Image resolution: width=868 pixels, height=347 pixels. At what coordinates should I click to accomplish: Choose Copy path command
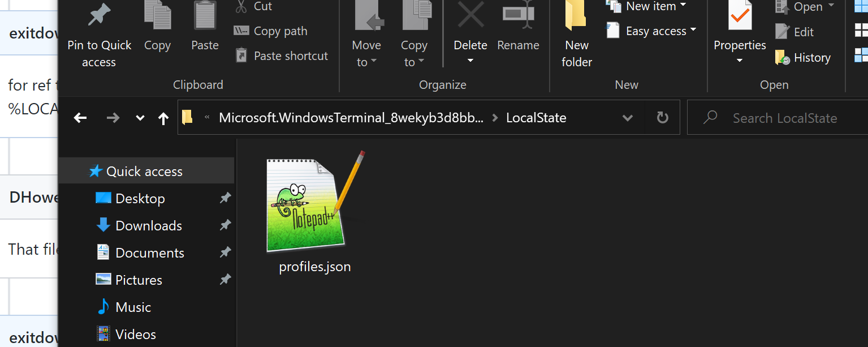pyautogui.click(x=270, y=31)
